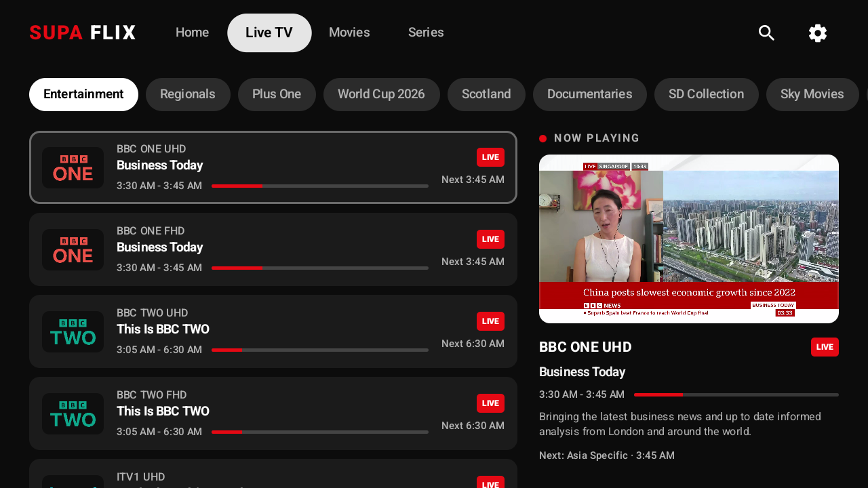868x488 pixels.
Task: Choose the Regionals category
Action: tap(188, 94)
